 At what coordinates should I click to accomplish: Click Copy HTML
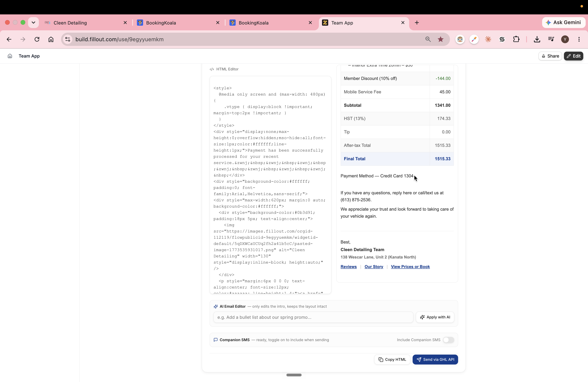pyautogui.click(x=392, y=359)
